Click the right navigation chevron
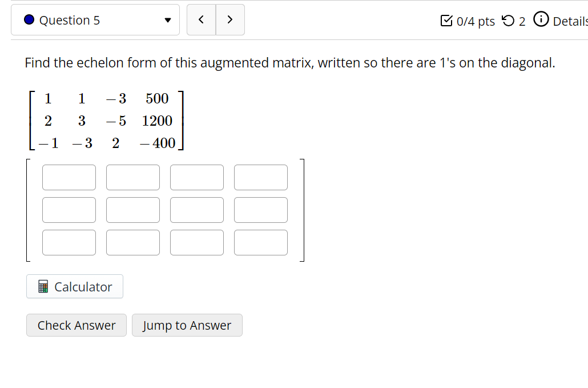 pyautogui.click(x=230, y=19)
